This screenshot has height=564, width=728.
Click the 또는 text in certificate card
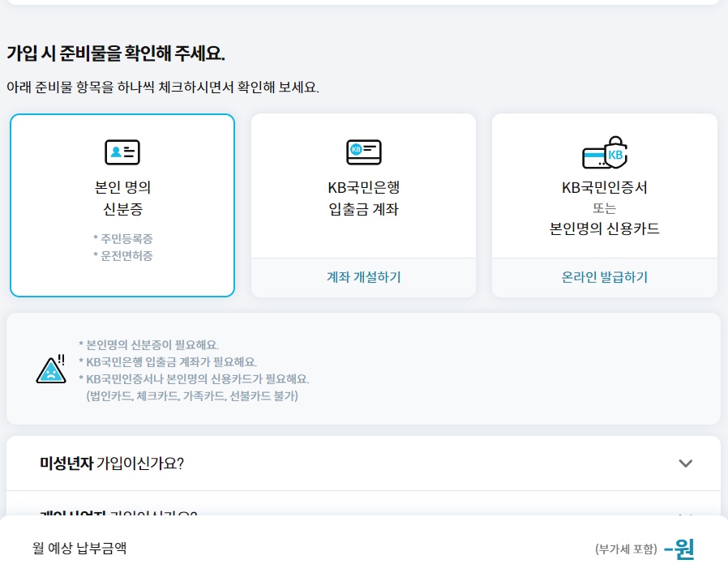click(x=605, y=208)
